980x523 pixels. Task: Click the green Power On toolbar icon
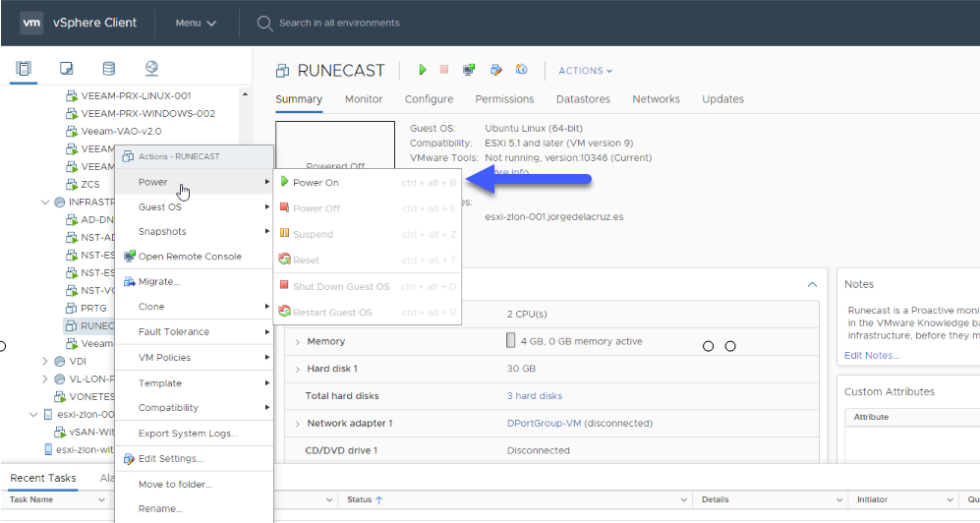click(423, 70)
